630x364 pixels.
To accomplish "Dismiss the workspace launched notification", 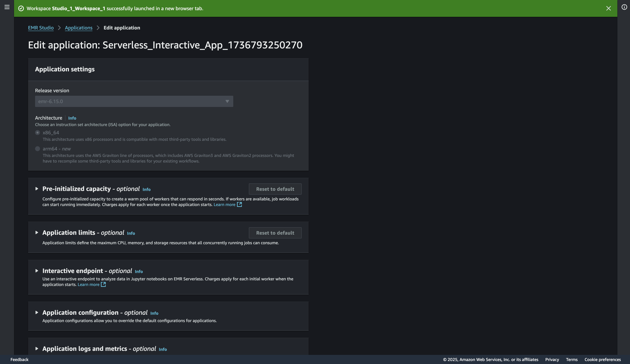I will (608, 8).
